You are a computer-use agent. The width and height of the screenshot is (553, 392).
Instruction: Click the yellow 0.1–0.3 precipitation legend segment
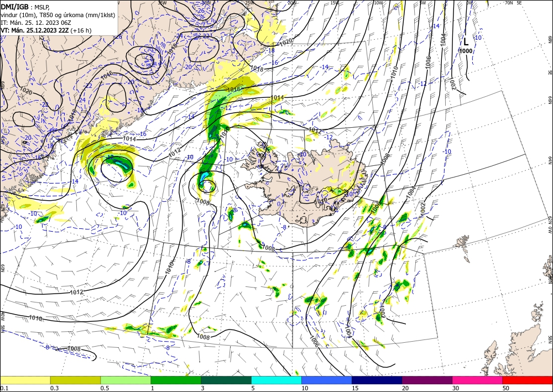(25, 380)
